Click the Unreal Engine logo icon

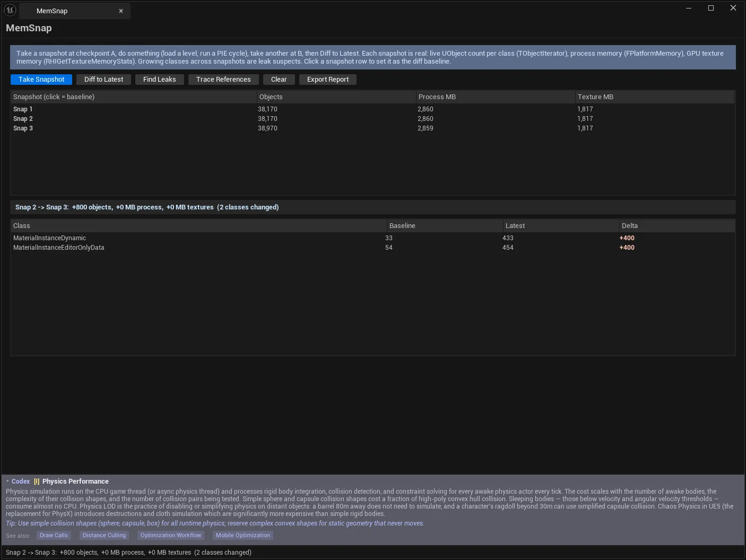[10, 10]
